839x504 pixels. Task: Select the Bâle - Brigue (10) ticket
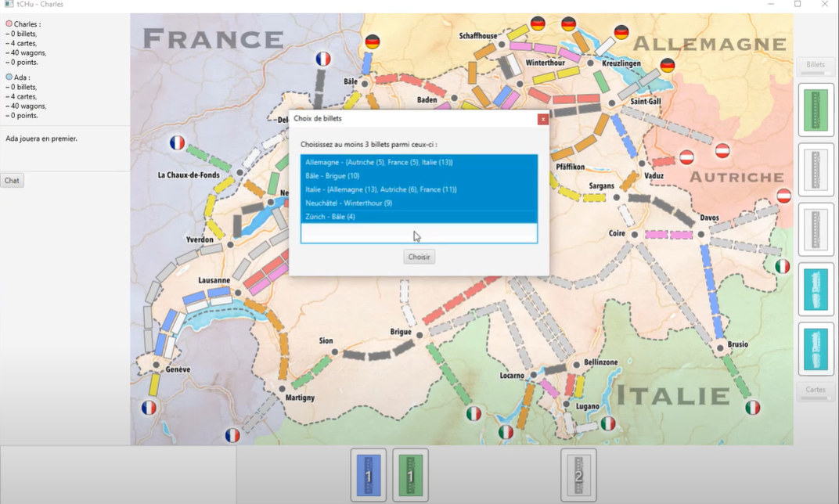419,175
